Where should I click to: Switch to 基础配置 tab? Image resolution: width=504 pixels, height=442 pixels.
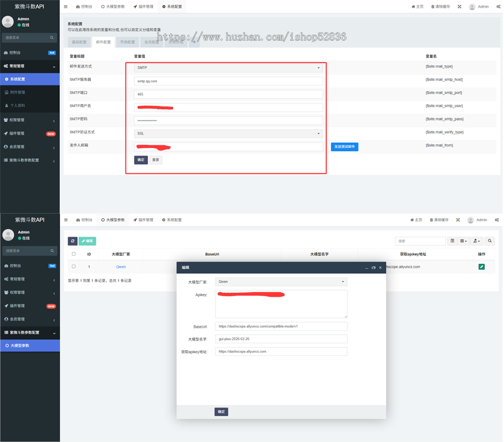click(79, 42)
